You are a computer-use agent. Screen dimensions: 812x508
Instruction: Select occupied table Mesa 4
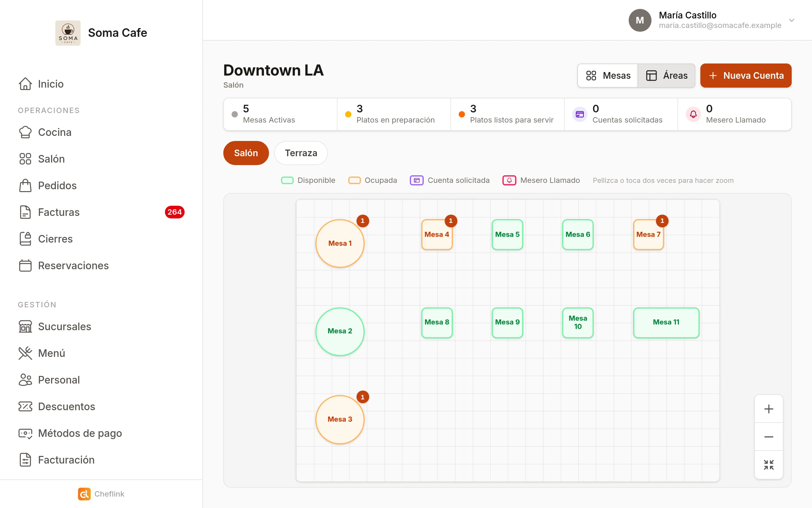tap(437, 235)
